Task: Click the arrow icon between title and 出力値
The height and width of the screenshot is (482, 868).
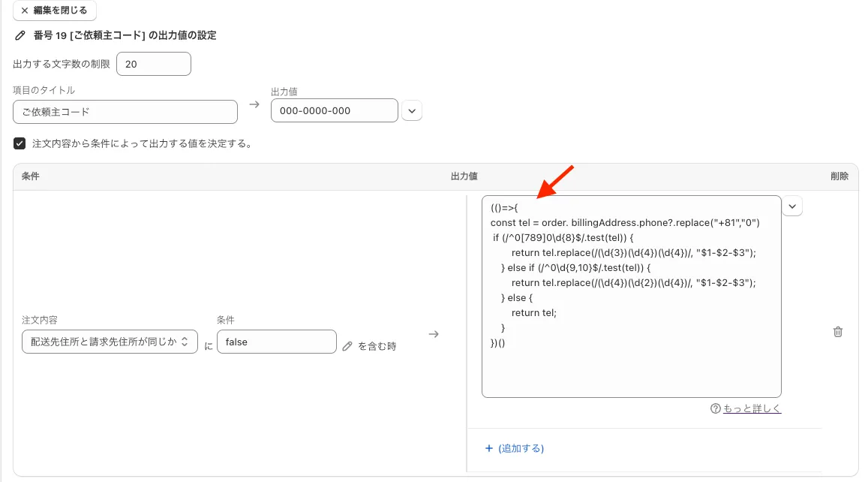Action: [x=254, y=104]
